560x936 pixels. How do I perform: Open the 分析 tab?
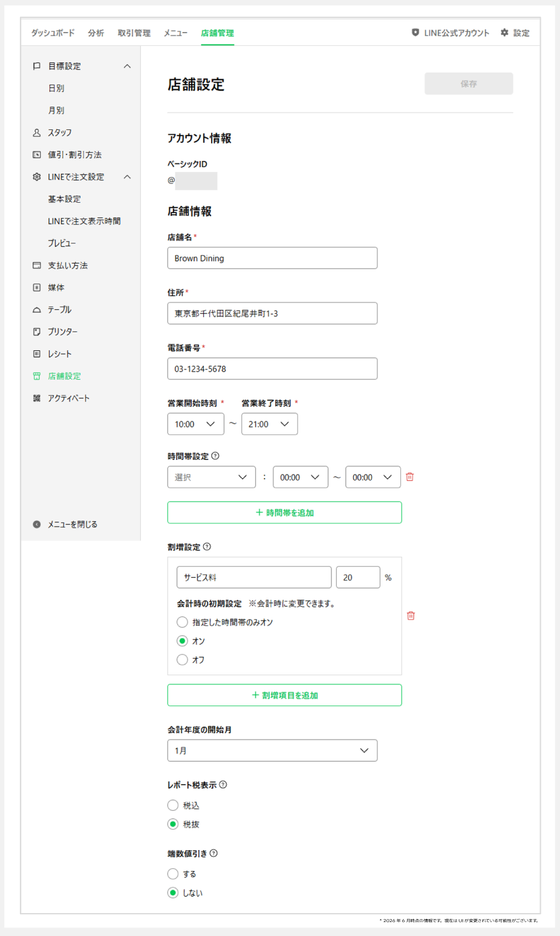tap(96, 33)
